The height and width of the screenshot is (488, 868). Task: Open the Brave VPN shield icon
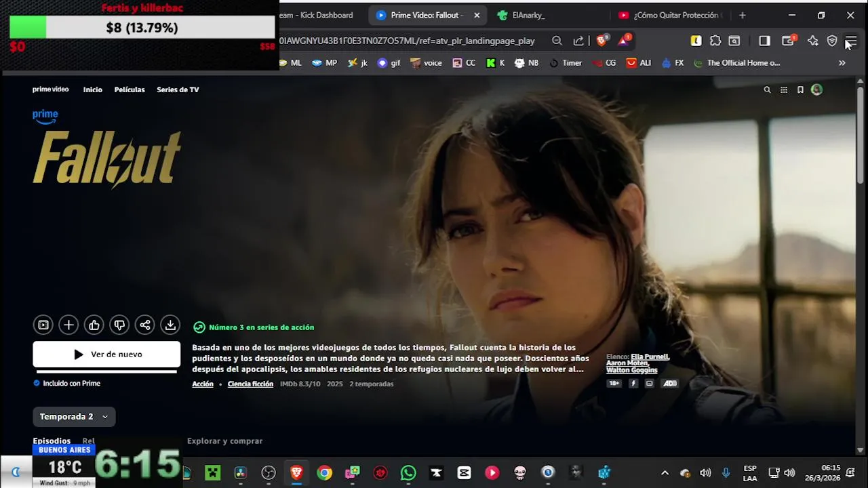832,41
